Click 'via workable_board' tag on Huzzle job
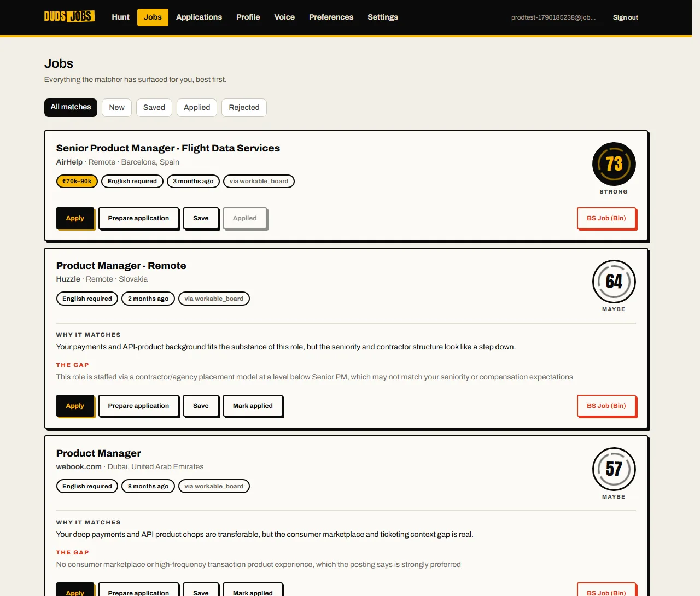 [x=214, y=299]
